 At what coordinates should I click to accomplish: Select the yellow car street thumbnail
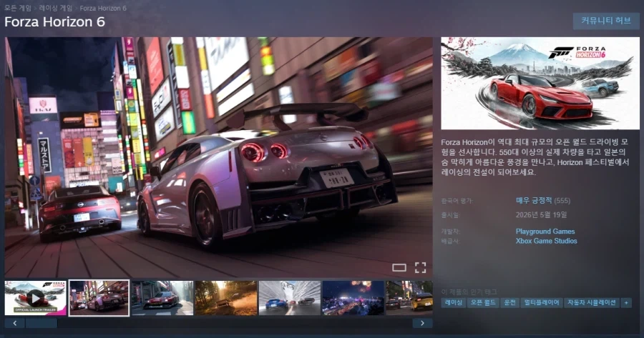coord(409,298)
